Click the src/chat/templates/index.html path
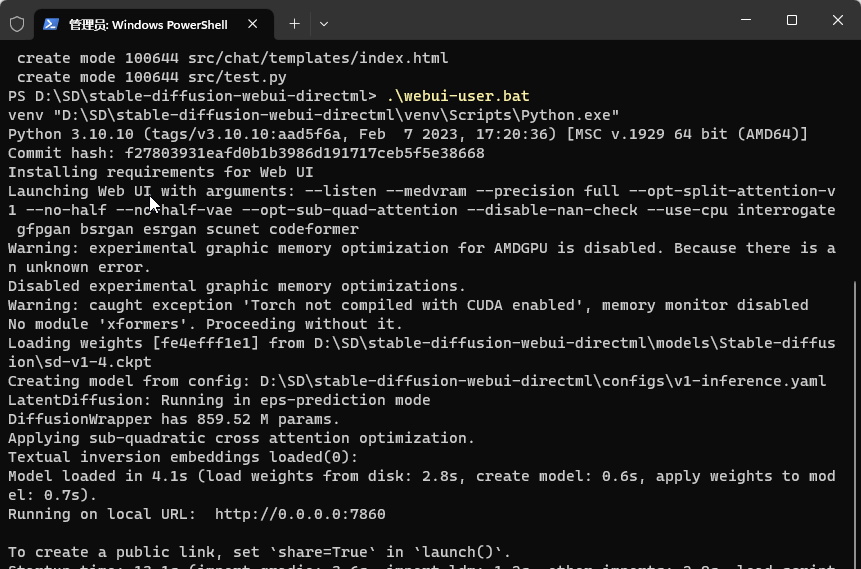Viewport: 861px width, 569px height. tap(318, 58)
